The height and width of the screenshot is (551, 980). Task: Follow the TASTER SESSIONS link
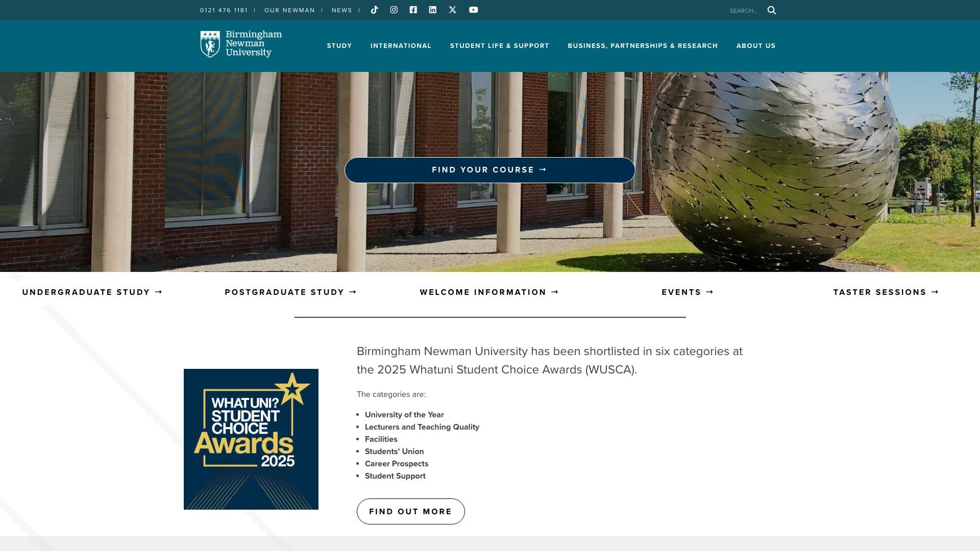click(886, 292)
